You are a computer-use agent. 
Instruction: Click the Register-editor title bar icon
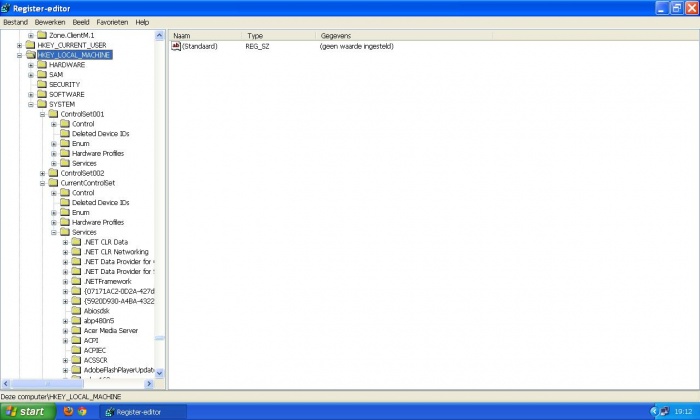coord(6,8)
